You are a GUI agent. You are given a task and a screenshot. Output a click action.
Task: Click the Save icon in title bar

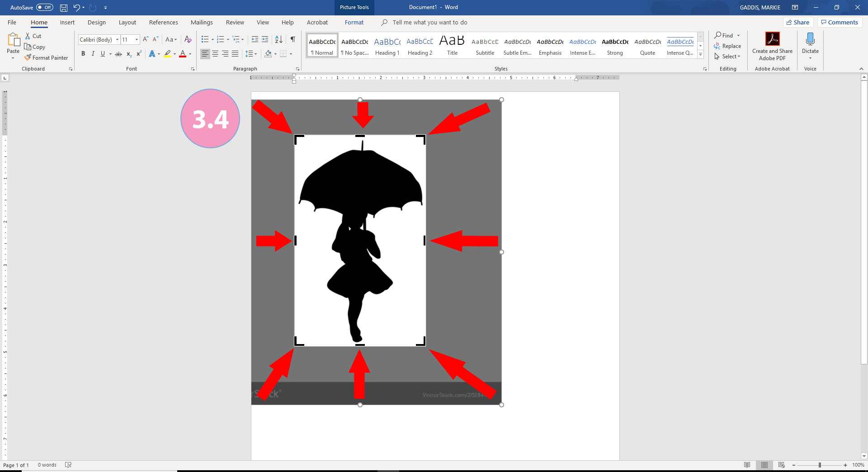[x=64, y=7]
